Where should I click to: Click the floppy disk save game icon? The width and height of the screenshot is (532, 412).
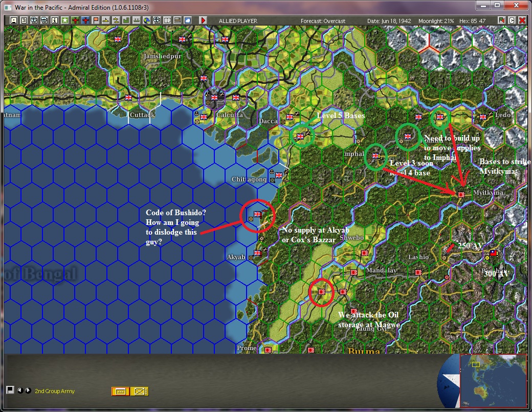[14, 20]
